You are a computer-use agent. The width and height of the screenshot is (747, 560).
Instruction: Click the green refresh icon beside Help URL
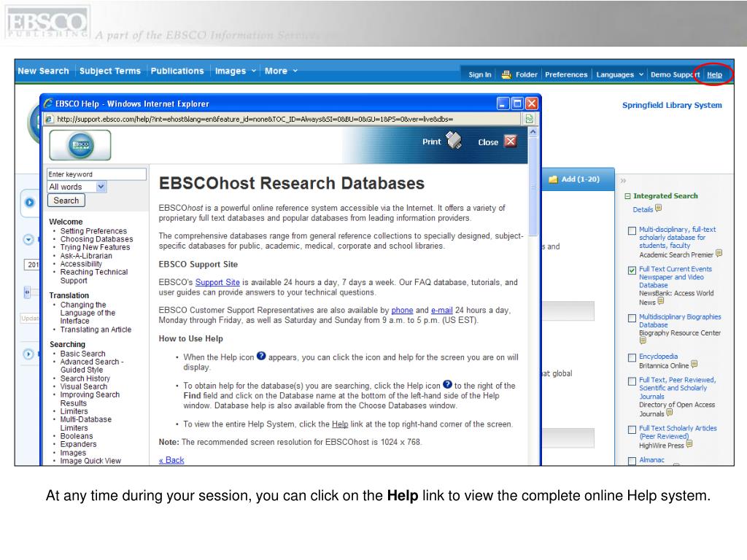point(530,119)
